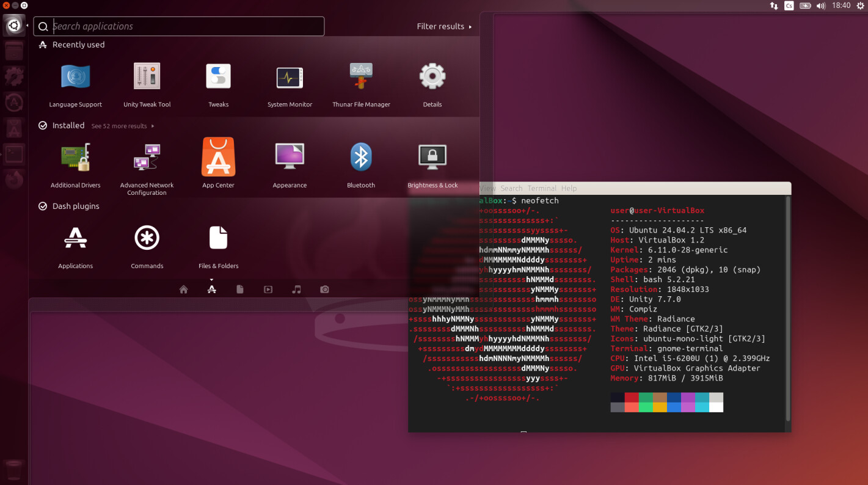The width and height of the screenshot is (868, 485).
Task: Expand See 52 more results
Action: pos(122,126)
